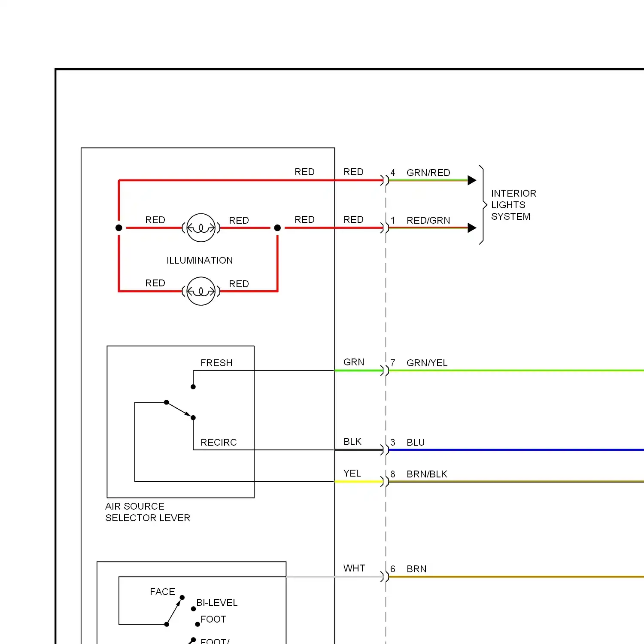Click the BI-LEVEL mode label
Image resolution: width=644 pixels, height=644 pixels.
pos(217,602)
